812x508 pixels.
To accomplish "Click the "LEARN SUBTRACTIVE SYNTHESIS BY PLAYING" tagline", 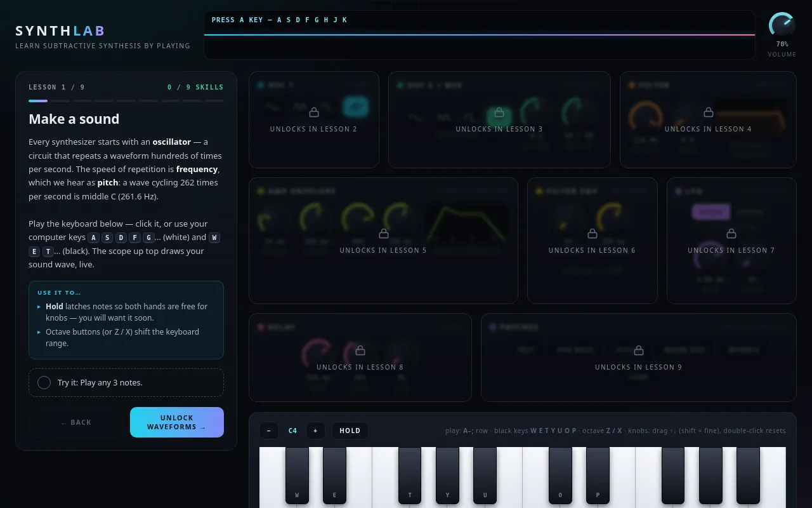I will click(x=103, y=46).
